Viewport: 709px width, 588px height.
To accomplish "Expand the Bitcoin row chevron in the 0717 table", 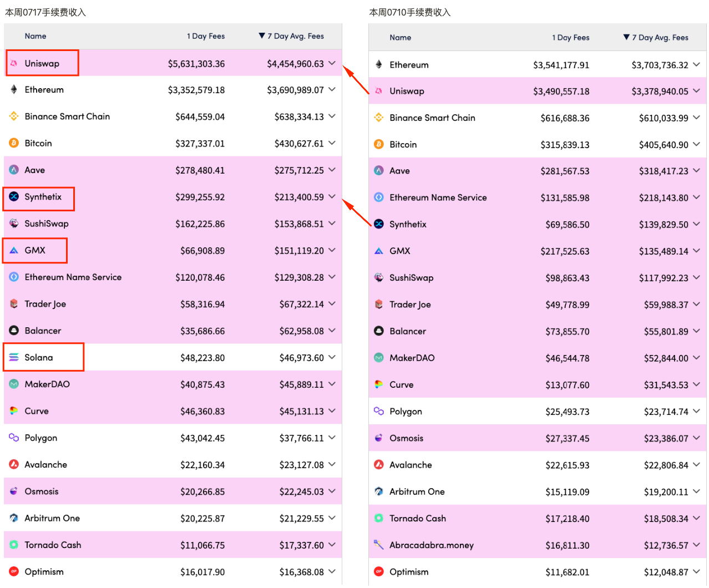I will click(x=332, y=143).
